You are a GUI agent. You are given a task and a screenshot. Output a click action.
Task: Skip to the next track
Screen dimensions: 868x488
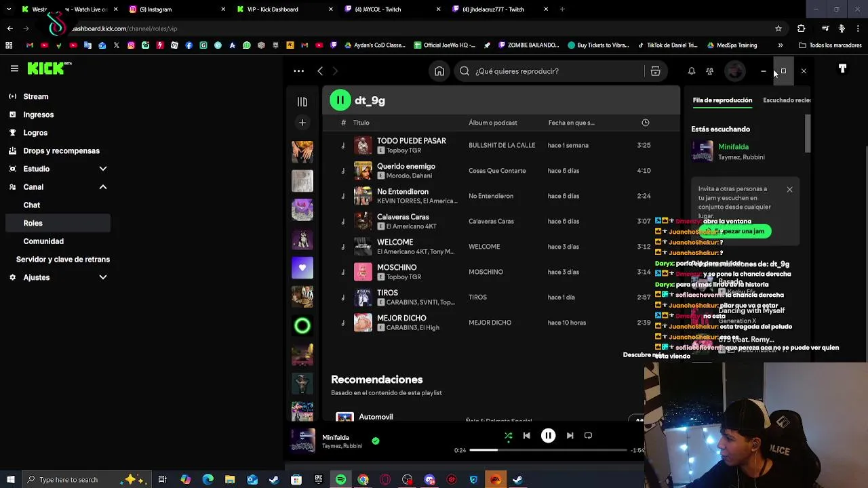(570, 436)
